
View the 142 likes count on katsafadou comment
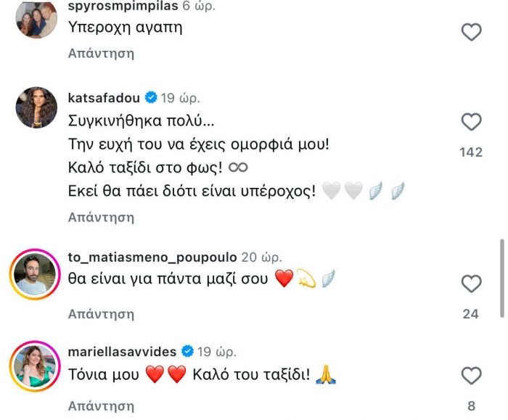coord(472,152)
